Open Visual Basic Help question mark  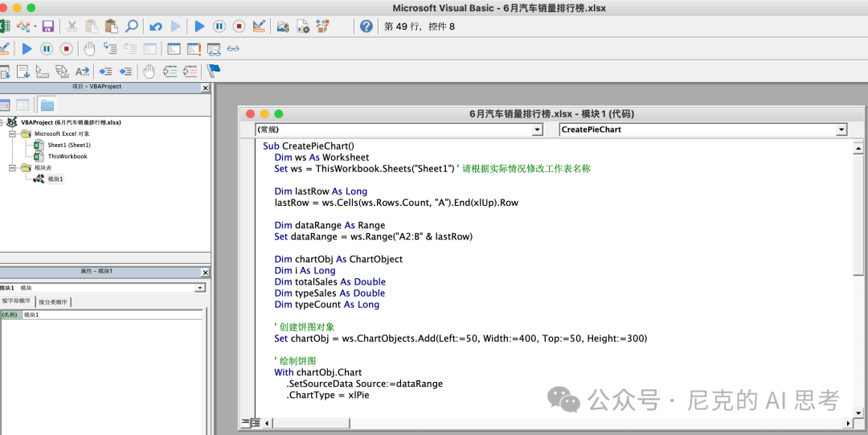(366, 26)
